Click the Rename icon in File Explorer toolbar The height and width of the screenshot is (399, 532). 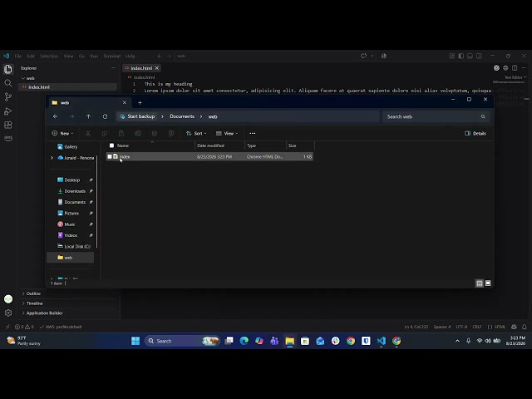point(138,133)
